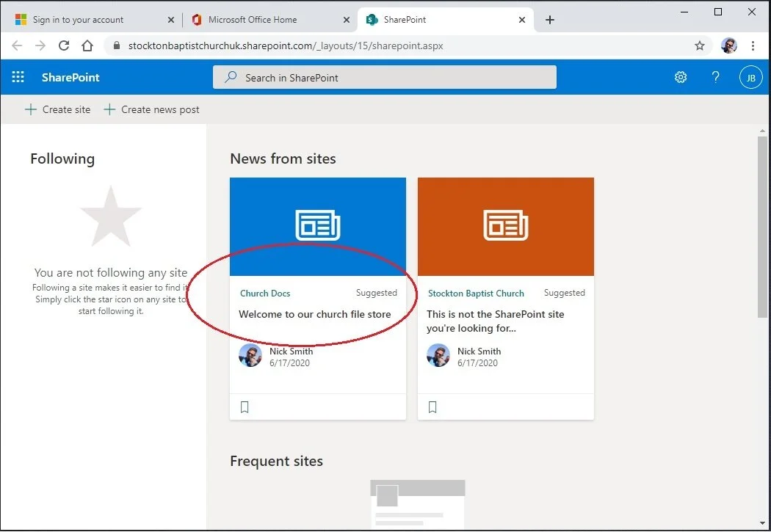Open the Chrome three-dot menu
The height and width of the screenshot is (532, 771).
coord(753,45)
